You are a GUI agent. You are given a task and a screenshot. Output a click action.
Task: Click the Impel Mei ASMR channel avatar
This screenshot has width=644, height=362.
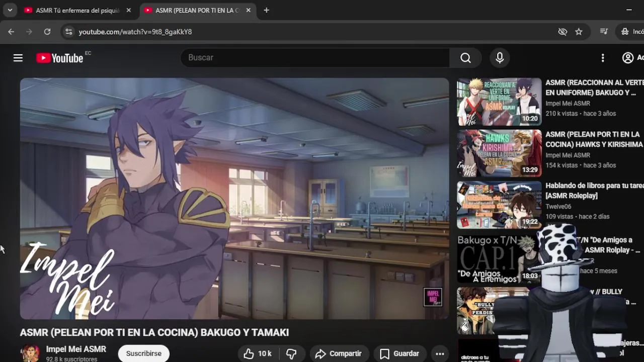(30, 353)
